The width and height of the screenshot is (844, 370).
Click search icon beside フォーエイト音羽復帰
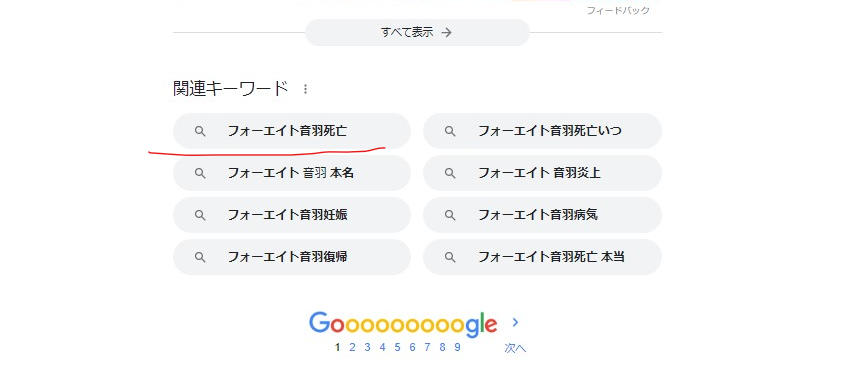coord(200,257)
